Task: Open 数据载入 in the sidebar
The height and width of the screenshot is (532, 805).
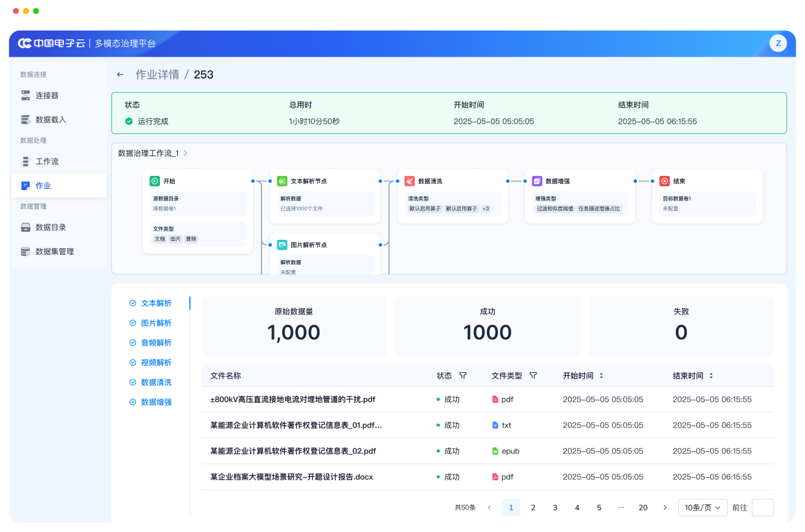Action: [x=50, y=120]
